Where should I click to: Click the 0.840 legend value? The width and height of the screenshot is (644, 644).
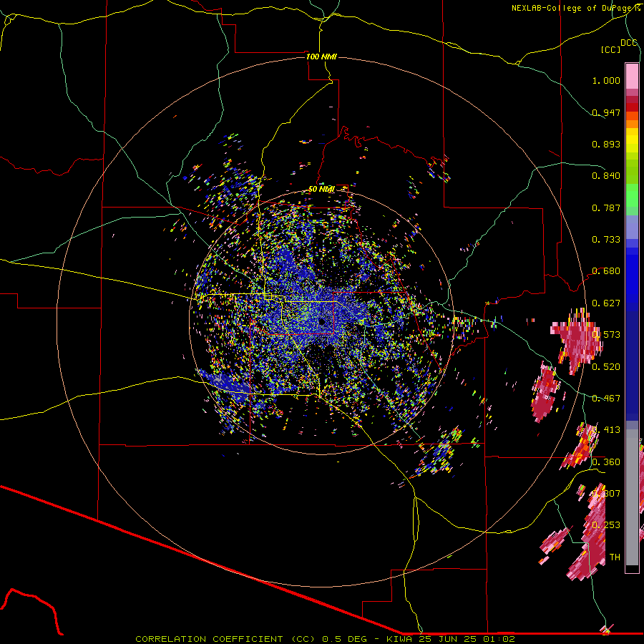(606, 176)
